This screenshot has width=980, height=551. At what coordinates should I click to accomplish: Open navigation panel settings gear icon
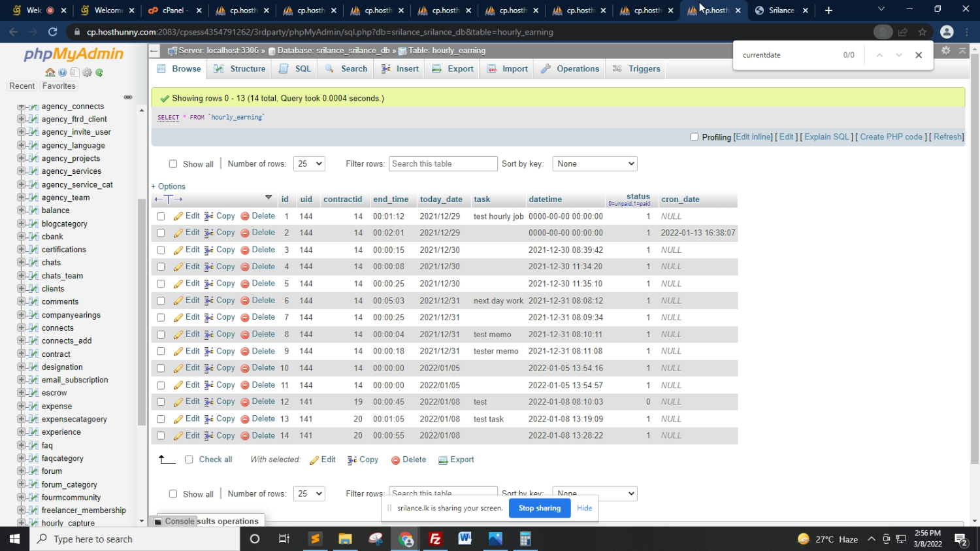87,73
